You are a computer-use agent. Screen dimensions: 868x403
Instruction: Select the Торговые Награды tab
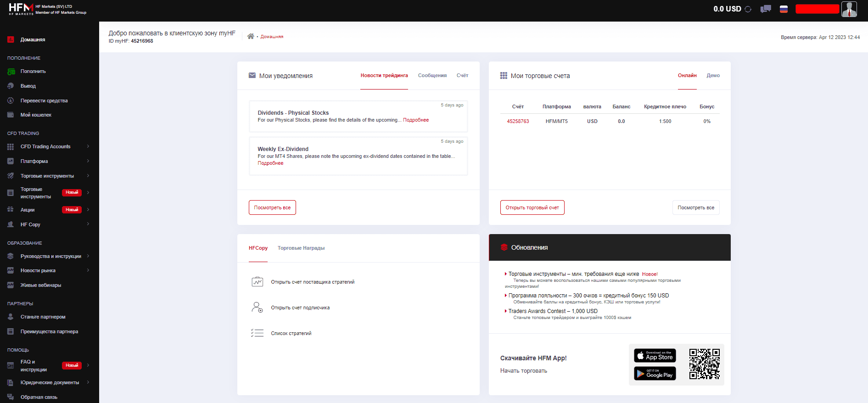301,248
